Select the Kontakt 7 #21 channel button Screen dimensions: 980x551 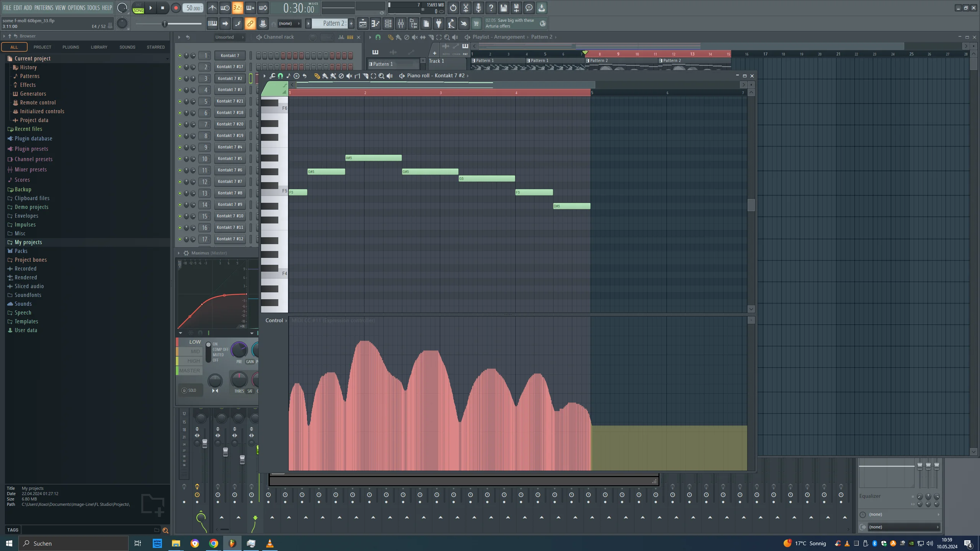click(230, 101)
